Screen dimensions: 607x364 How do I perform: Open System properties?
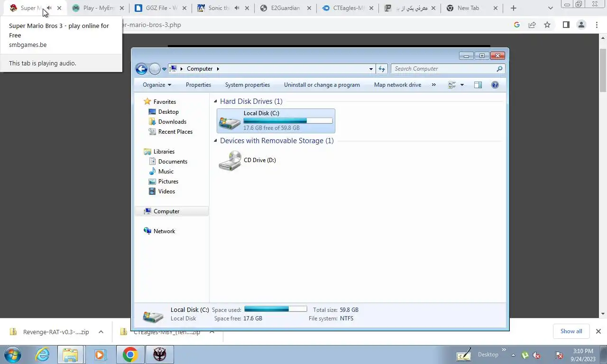click(x=248, y=85)
